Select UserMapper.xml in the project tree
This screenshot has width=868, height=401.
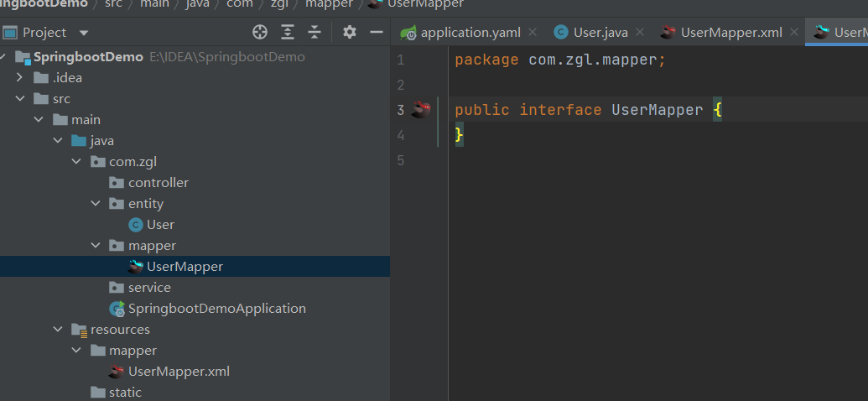click(179, 372)
